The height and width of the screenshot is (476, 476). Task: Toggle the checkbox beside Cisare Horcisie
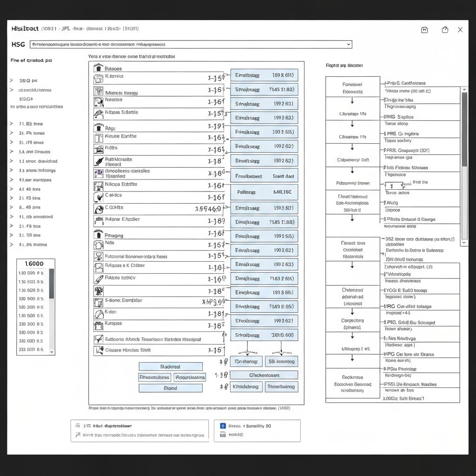(x=98, y=350)
